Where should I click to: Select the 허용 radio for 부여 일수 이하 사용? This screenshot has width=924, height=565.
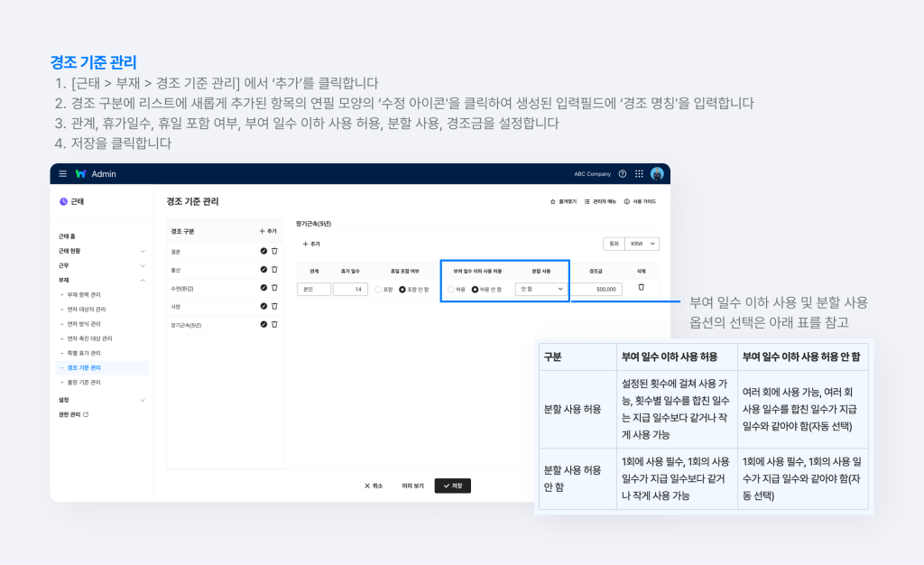(x=450, y=288)
